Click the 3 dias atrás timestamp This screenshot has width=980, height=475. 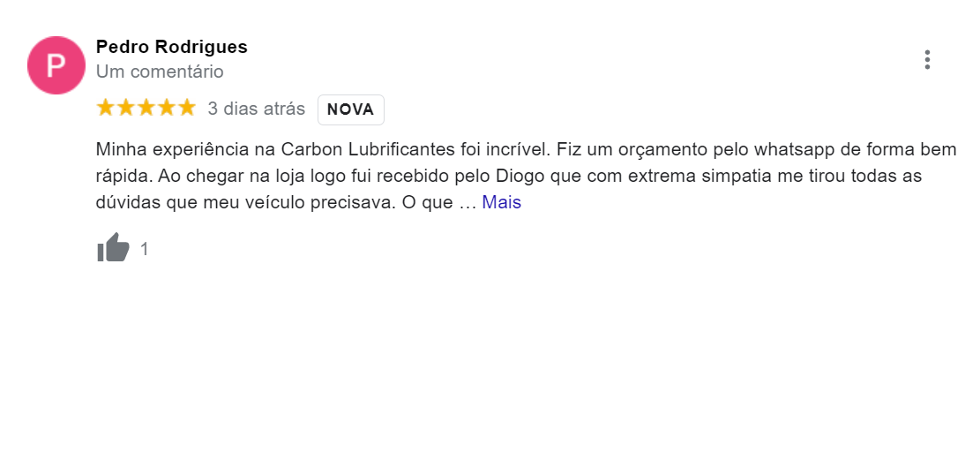[x=257, y=109]
